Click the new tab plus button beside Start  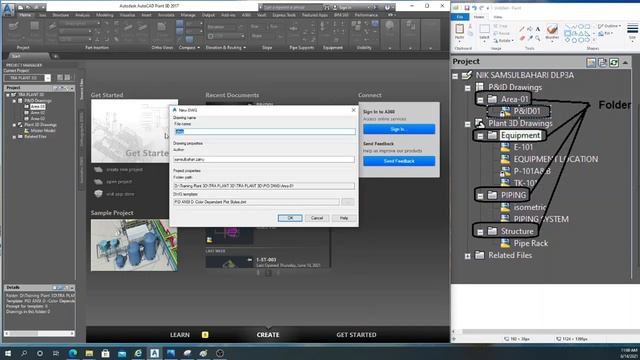click(x=56, y=56)
